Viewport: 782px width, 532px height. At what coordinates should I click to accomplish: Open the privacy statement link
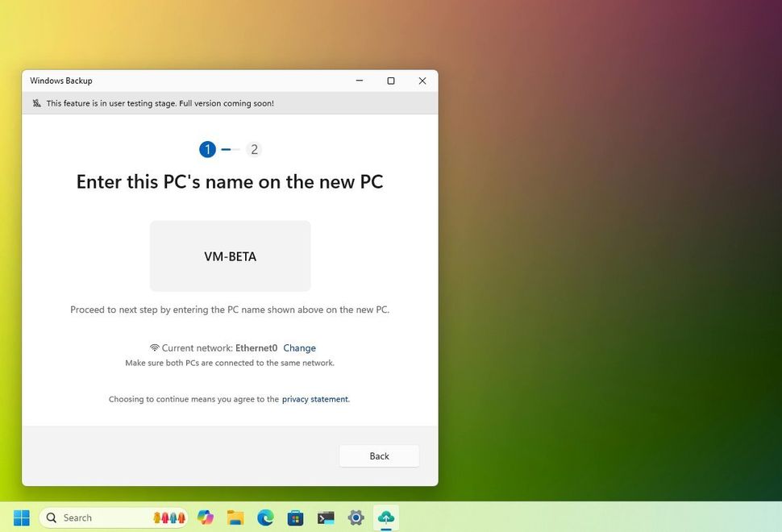[x=314, y=399]
